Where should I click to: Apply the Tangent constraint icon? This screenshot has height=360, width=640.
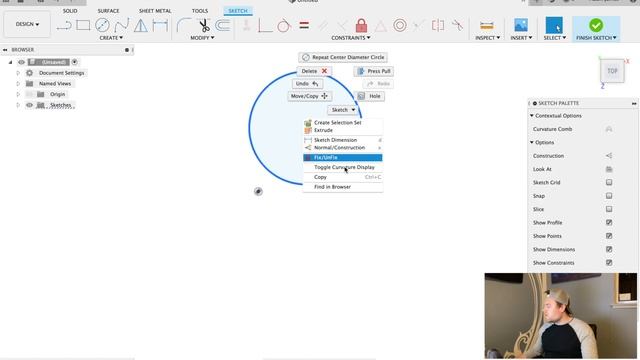pyautogui.click(x=284, y=25)
